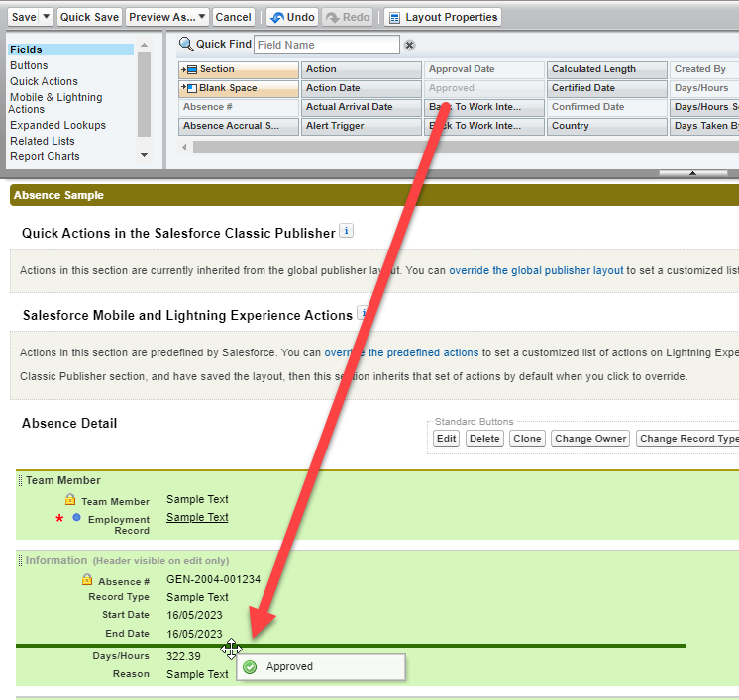Clear the Quick Find field with the X icon

(410, 45)
